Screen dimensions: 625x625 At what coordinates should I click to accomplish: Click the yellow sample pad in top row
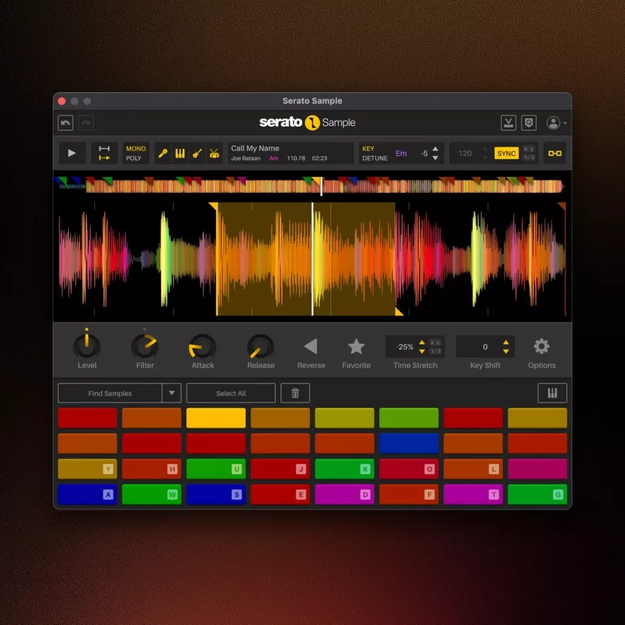pyautogui.click(x=216, y=418)
